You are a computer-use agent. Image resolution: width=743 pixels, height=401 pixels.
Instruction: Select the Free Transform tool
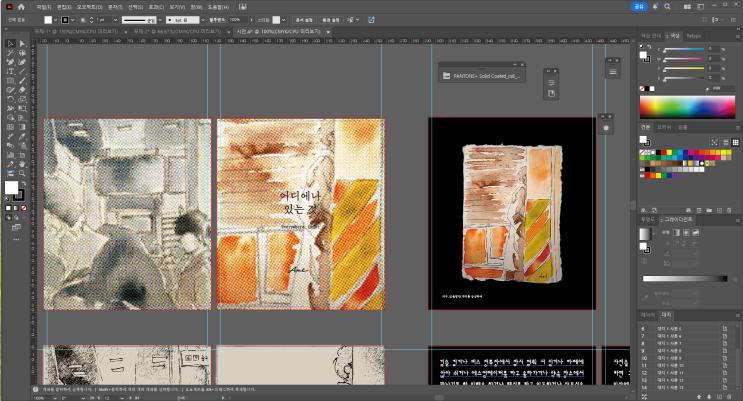point(22,109)
